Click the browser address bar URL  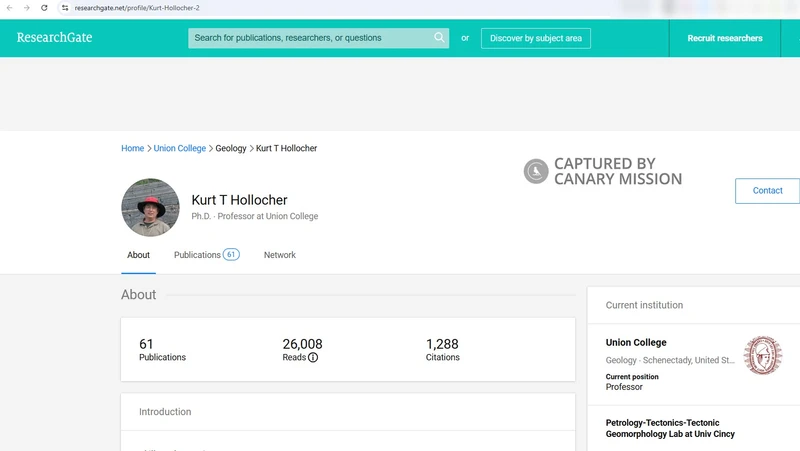(x=140, y=7)
